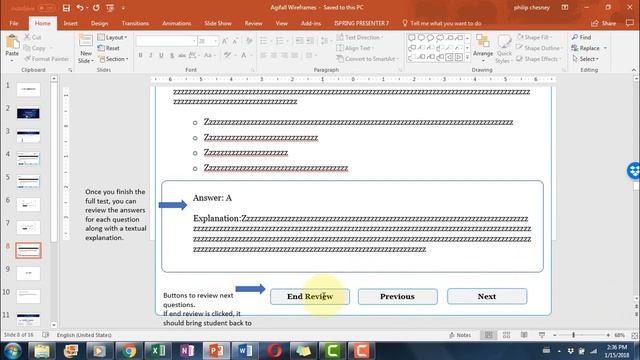Click English (United States) in status bar
The width and height of the screenshot is (640, 360).
click(x=84, y=335)
